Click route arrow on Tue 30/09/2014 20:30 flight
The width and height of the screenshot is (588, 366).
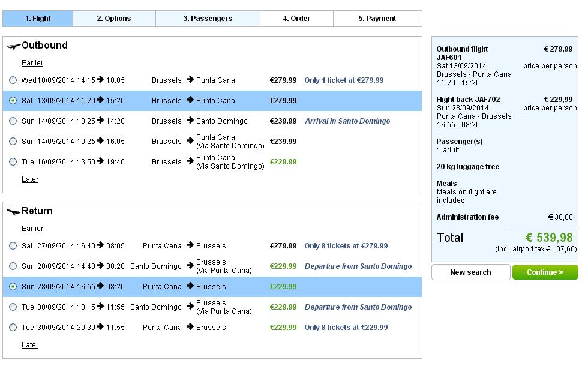click(x=190, y=327)
